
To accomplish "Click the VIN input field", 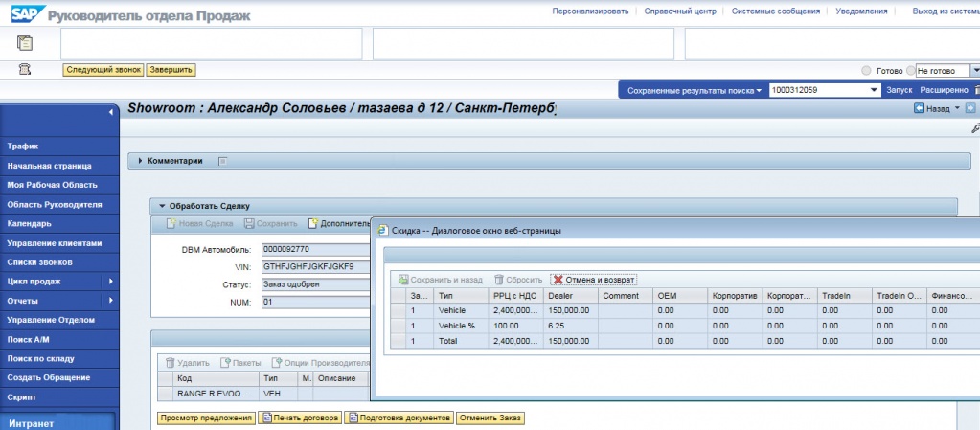I will tap(315, 267).
